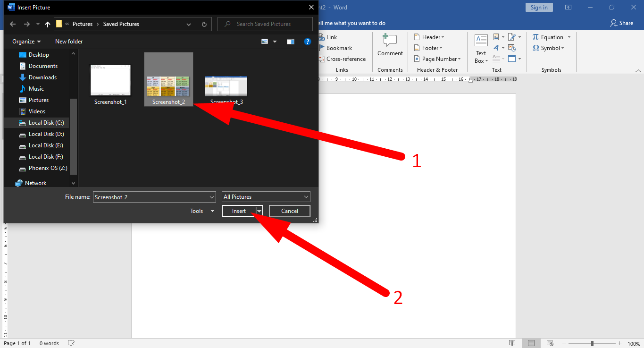Viewport: 644px width, 348px height.
Task: Insert the Screenshot_2 file
Action: tap(238, 211)
